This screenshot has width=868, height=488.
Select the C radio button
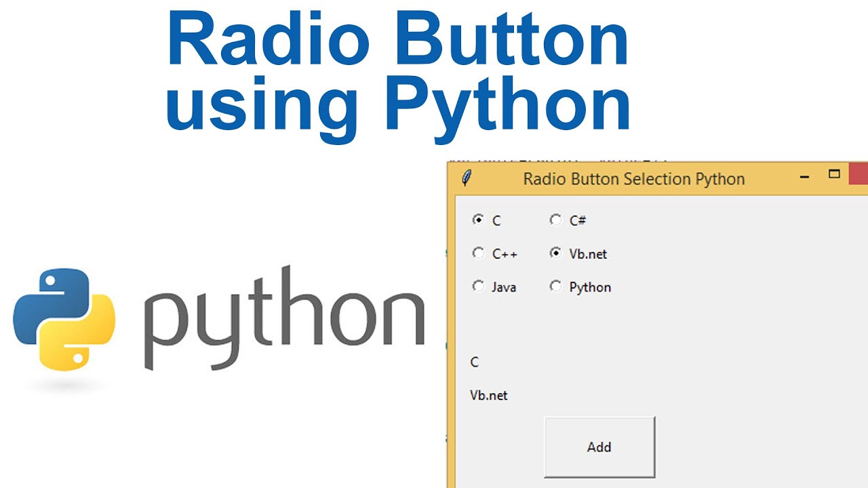[479, 220]
